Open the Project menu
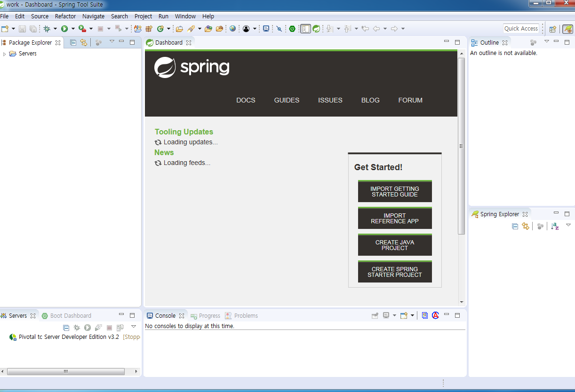The image size is (575, 392). (144, 16)
